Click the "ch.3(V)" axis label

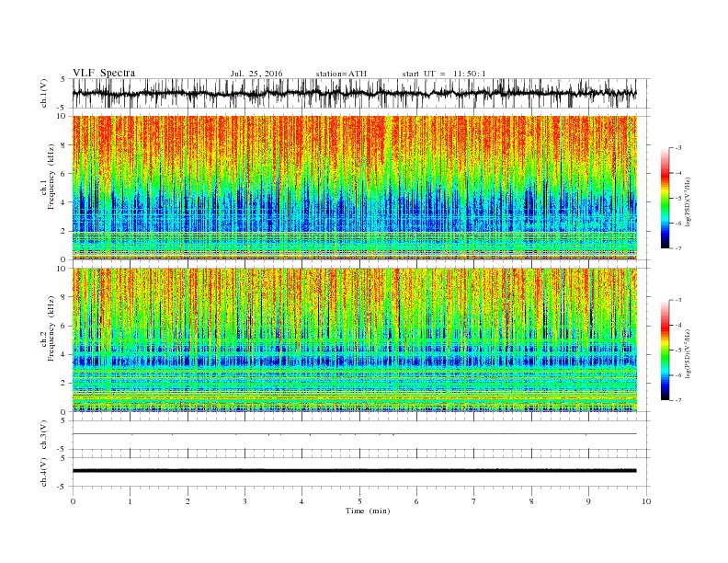click(44, 434)
